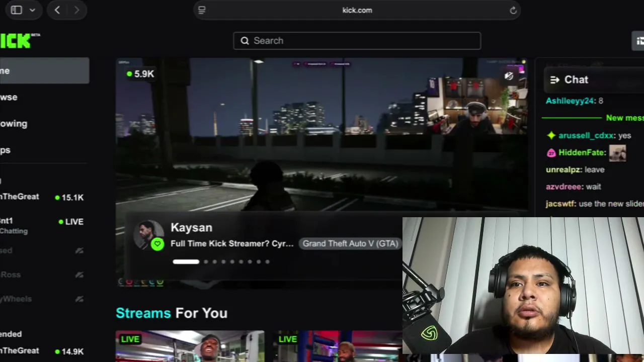
Task: Click the offline icon above the Ross row
Action: tap(79, 250)
